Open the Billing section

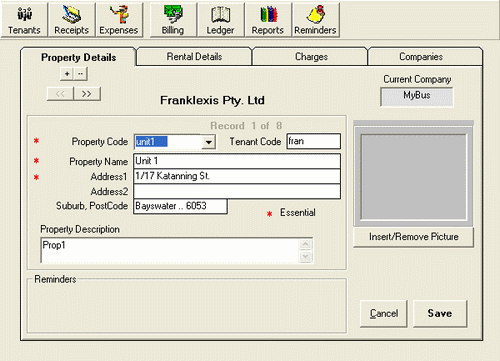(x=173, y=20)
